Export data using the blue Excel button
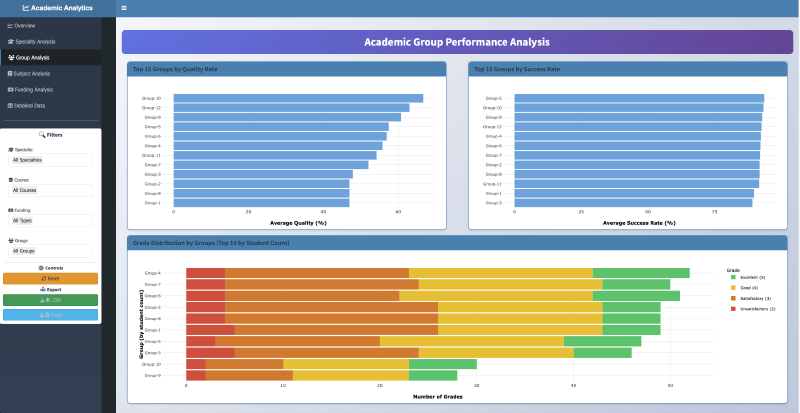Image resolution: width=800 pixels, height=413 pixels. pyautogui.click(x=51, y=315)
